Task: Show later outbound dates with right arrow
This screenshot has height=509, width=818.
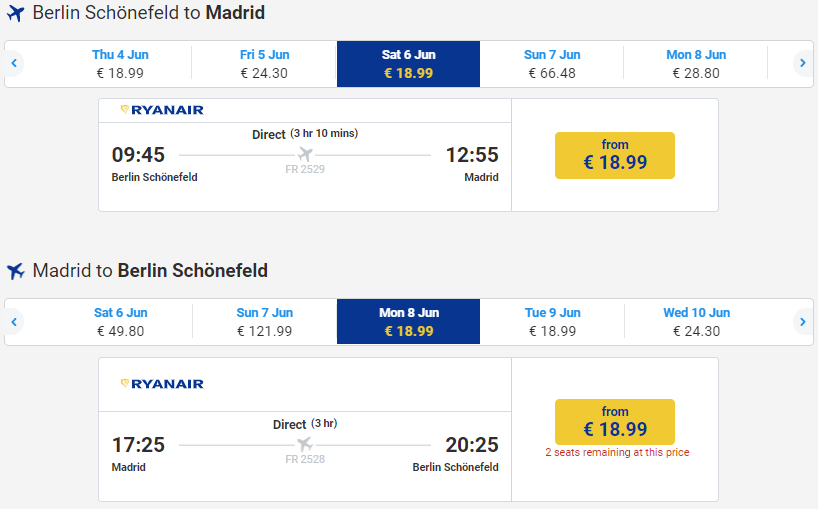Action: pos(802,64)
